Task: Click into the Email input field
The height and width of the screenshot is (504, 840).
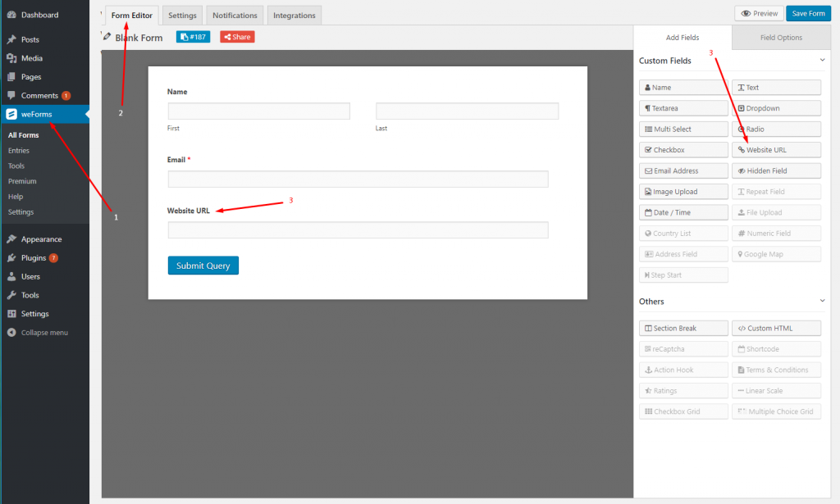Action: 358,179
